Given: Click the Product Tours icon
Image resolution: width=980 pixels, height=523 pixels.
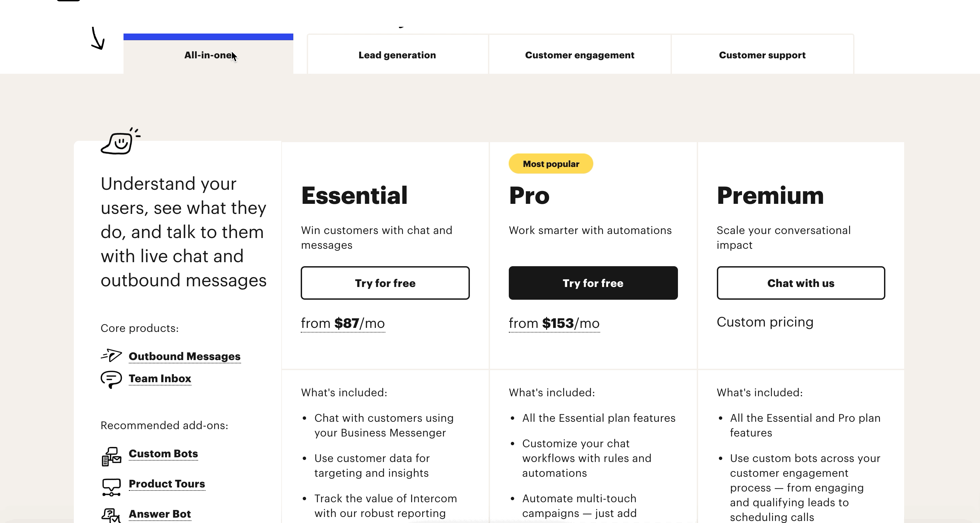Looking at the screenshot, I should pos(111,487).
